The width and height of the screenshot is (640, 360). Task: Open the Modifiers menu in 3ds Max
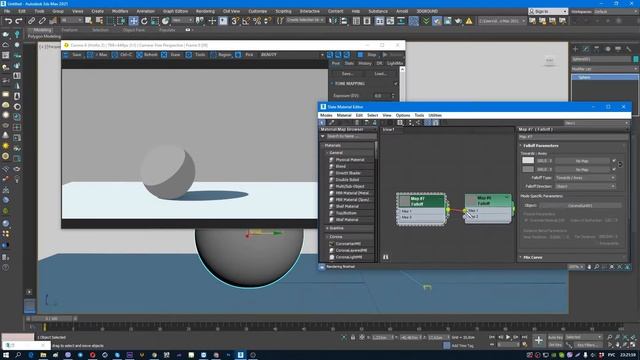tap(120, 11)
